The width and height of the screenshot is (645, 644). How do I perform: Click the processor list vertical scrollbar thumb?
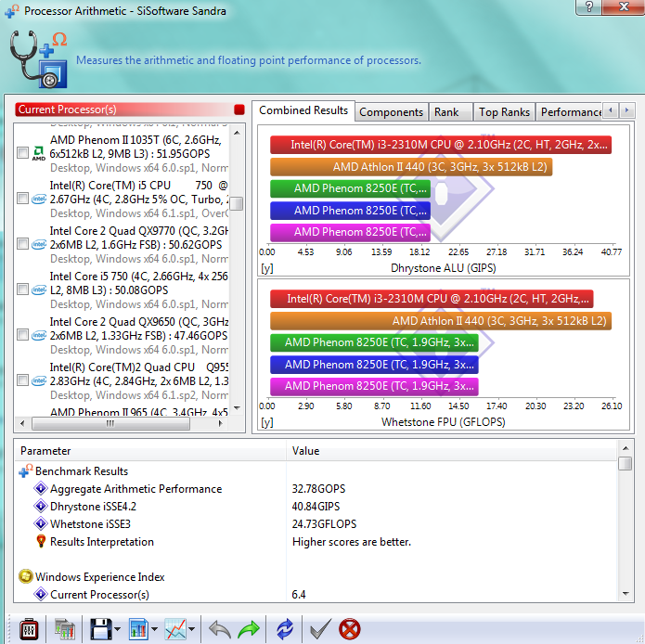[237, 203]
